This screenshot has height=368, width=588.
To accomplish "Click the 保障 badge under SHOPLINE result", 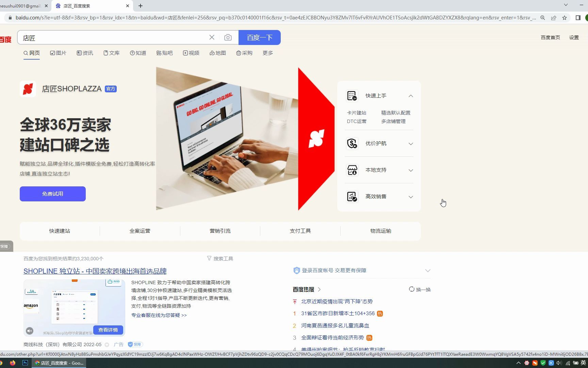I will 135,344.
